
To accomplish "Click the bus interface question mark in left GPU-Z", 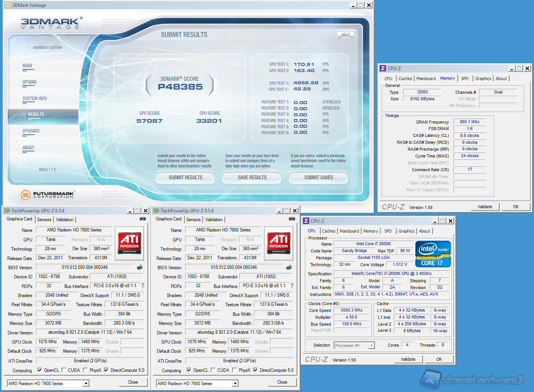I will pyautogui.click(x=143, y=286).
